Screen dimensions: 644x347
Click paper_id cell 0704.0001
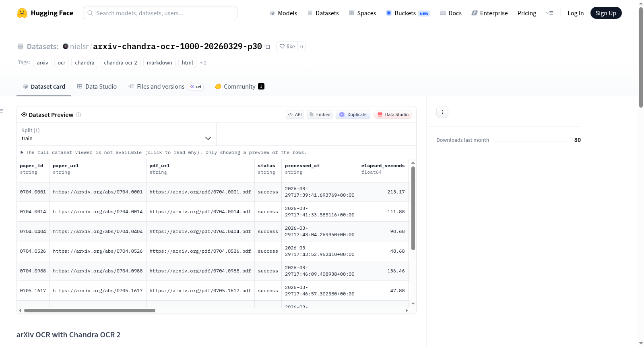coord(33,192)
